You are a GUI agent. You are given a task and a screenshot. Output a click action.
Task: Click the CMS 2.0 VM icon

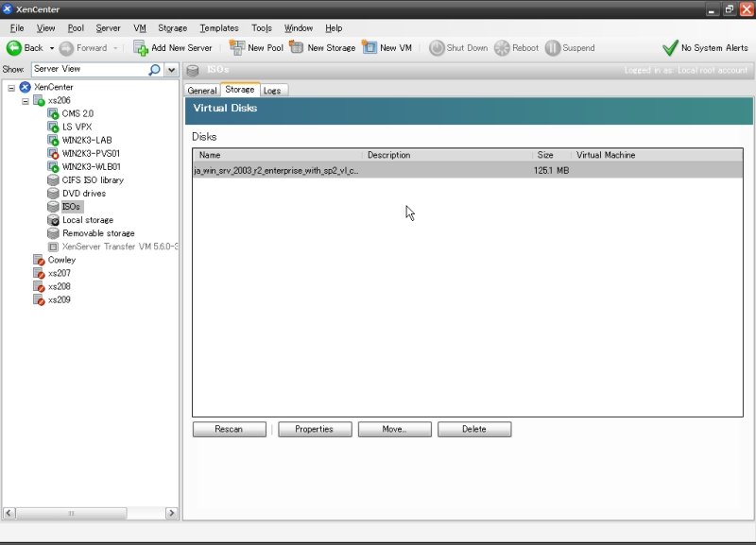(53, 113)
